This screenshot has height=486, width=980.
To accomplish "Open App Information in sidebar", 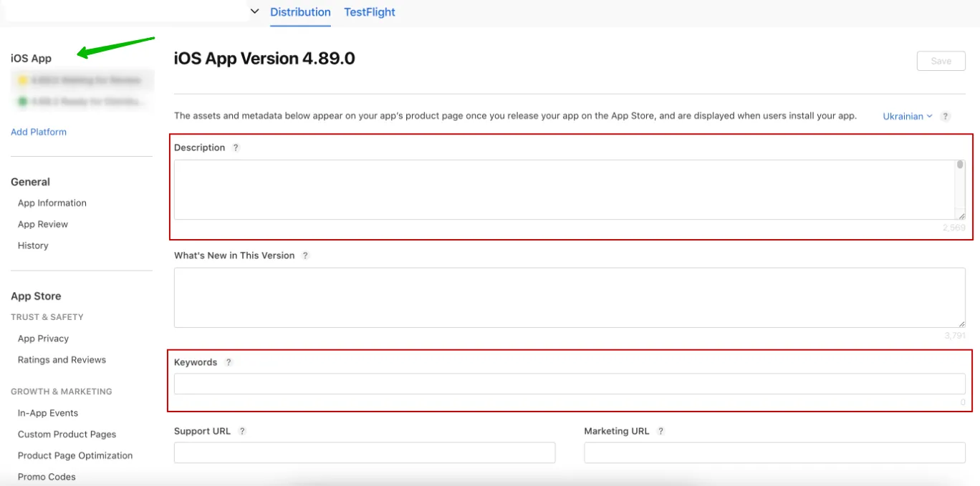I will point(52,203).
